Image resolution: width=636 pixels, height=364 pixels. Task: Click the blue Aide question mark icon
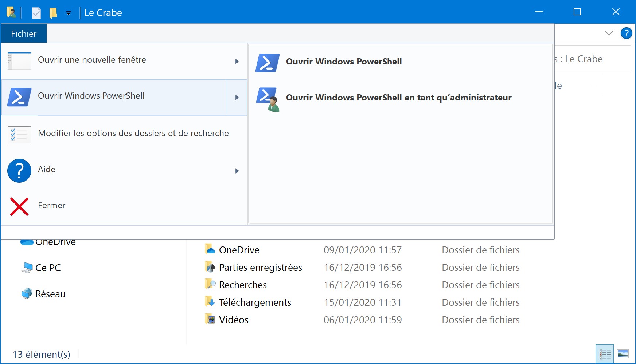(x=19, y=170)
